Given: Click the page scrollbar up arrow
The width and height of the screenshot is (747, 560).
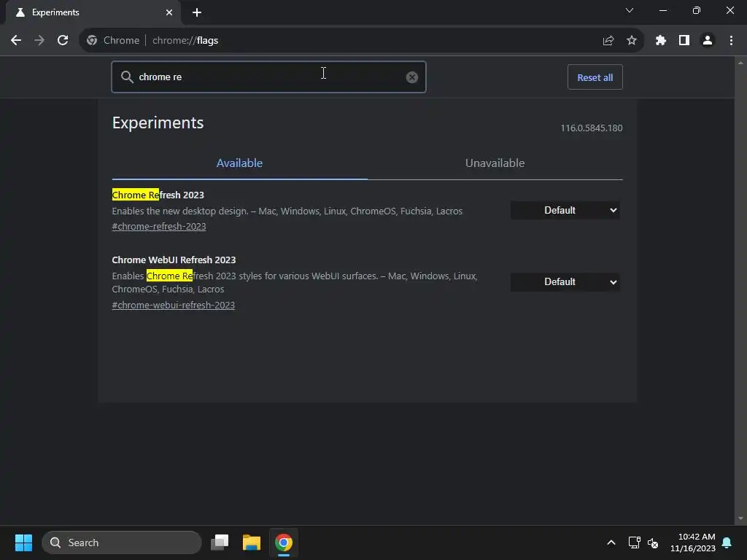Looking at the screenshot, I should tap(740, 63).
